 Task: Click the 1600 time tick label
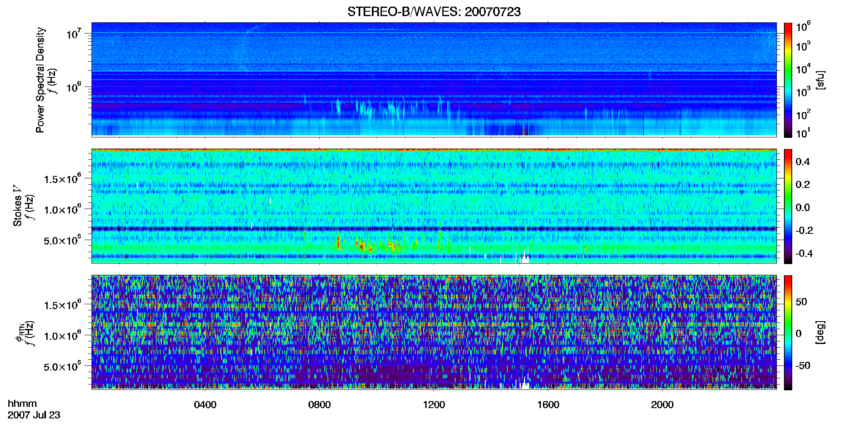pos(548,405)
